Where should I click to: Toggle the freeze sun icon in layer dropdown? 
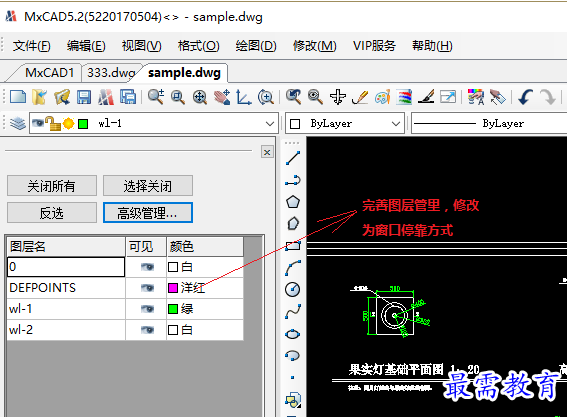point(68,124)
